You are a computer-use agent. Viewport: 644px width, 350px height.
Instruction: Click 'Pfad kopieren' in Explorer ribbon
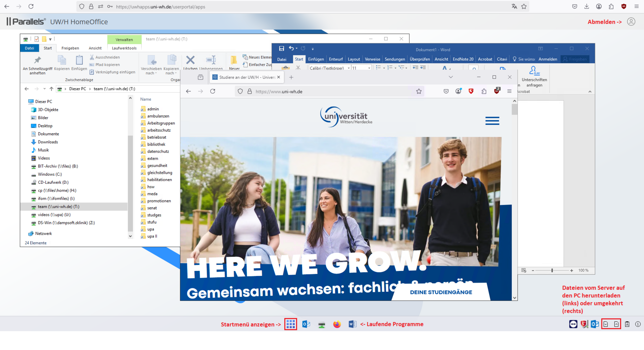(105, 65)
